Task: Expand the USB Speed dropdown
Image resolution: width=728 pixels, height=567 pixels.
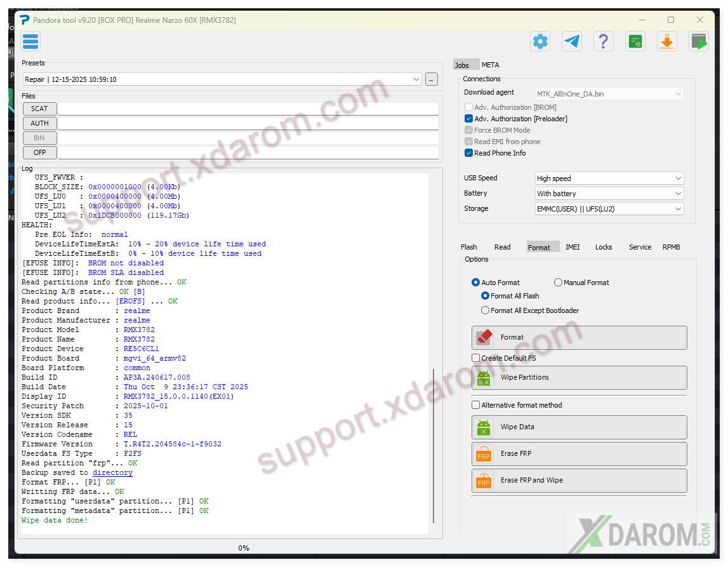Action: pyautogui.click(x=609, y=178)
